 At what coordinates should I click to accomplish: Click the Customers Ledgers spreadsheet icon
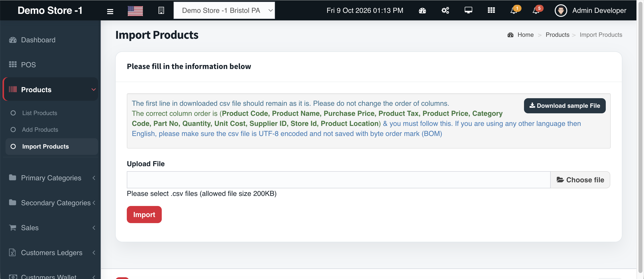click(x=12, y=252)
